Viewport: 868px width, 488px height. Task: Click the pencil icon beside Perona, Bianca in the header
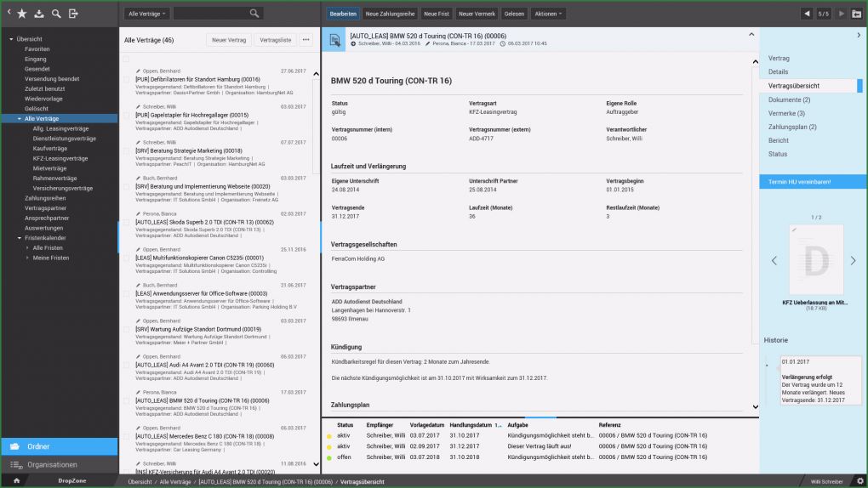point(428,43)
